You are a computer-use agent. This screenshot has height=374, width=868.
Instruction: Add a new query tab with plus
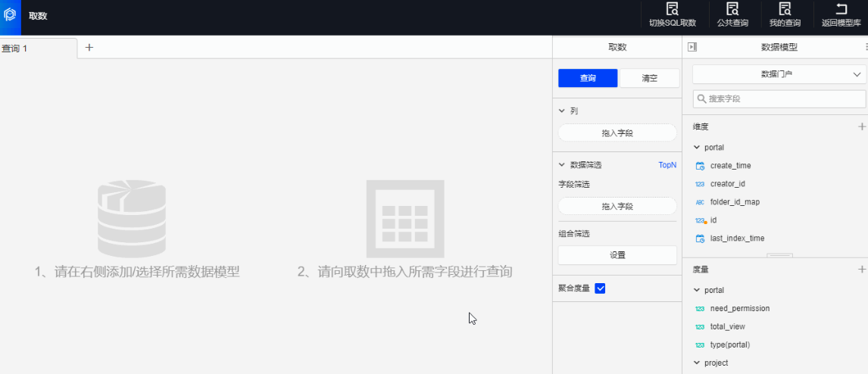[89, 48]
